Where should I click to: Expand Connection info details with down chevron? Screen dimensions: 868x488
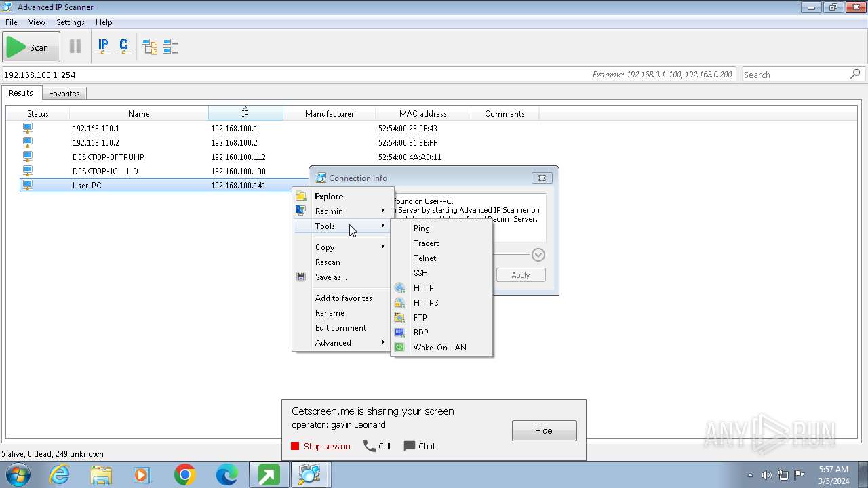538,255
